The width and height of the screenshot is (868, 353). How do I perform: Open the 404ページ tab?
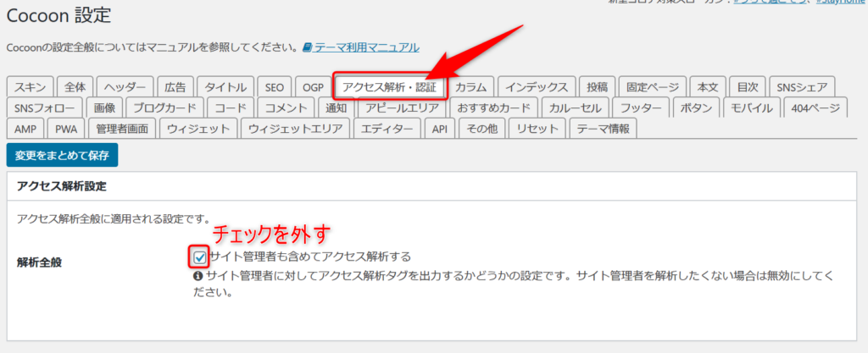(815, 108)
